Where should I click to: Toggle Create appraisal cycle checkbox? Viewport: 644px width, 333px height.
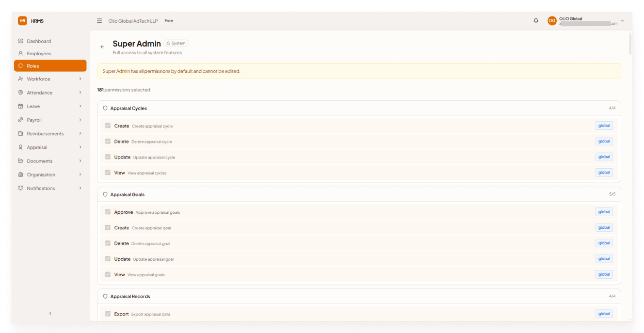click(108, 126)
